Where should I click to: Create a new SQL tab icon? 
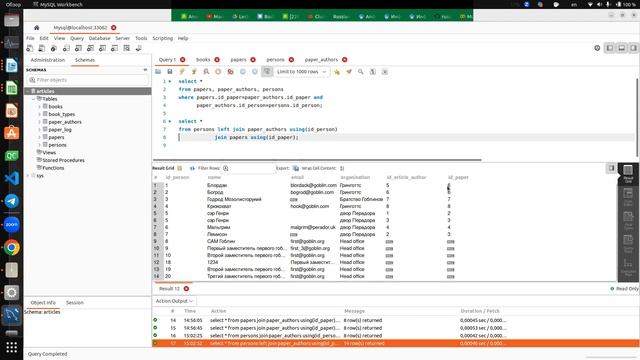click(29, 48)
